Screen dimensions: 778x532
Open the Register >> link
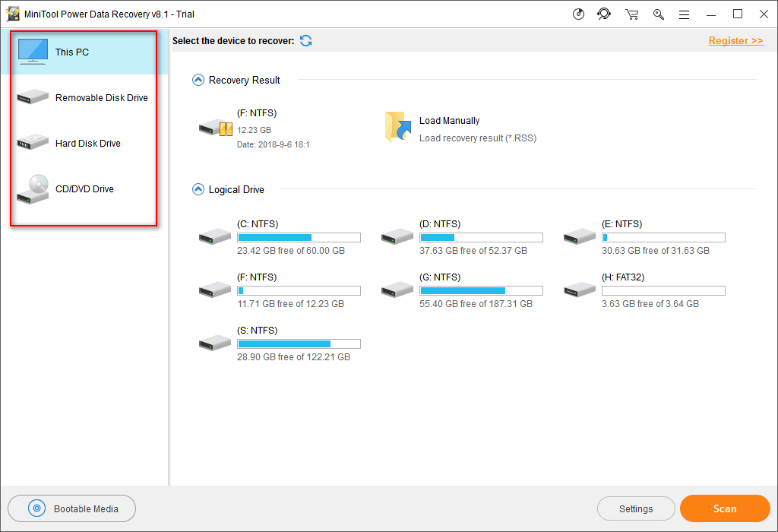735,41
